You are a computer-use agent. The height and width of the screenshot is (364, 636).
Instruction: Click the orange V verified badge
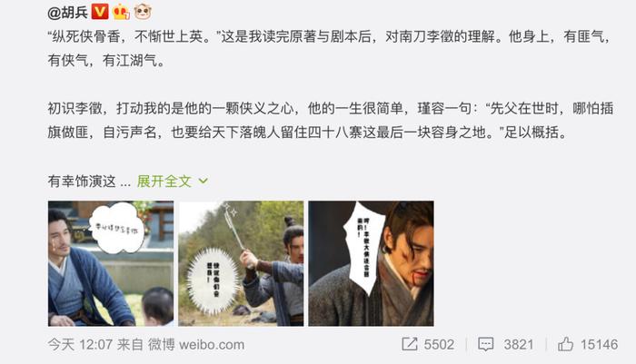click(100, 12)
